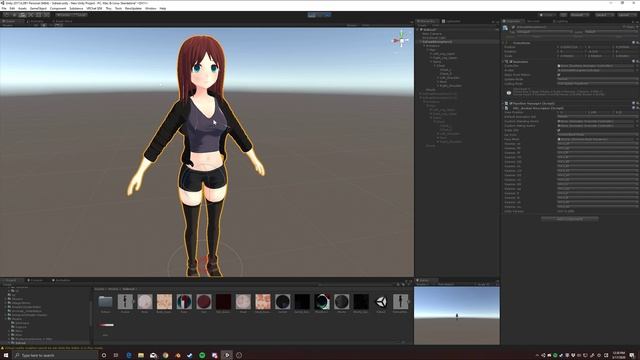Click the Position X field in Transform
Viewport: 640px width, 360px height.
pyautogui.click(x=571, y=47)
